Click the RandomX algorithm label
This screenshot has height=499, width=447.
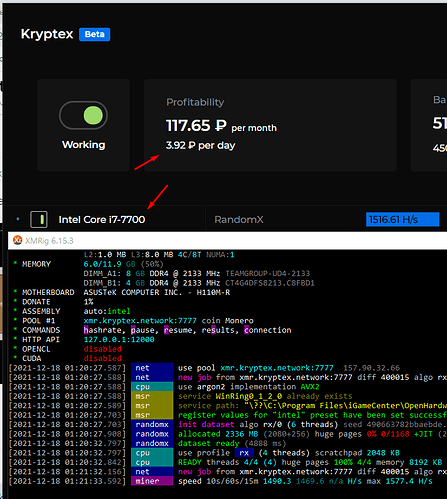click(x=239, y=219)
